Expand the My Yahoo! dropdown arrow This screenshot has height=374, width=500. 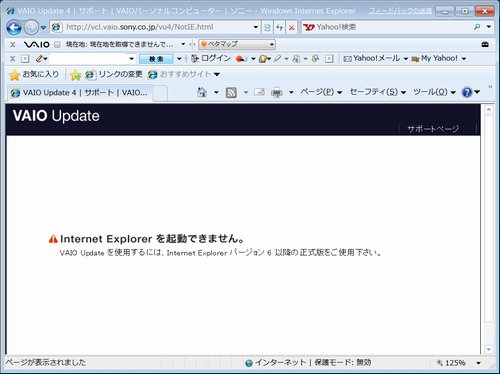464,59
